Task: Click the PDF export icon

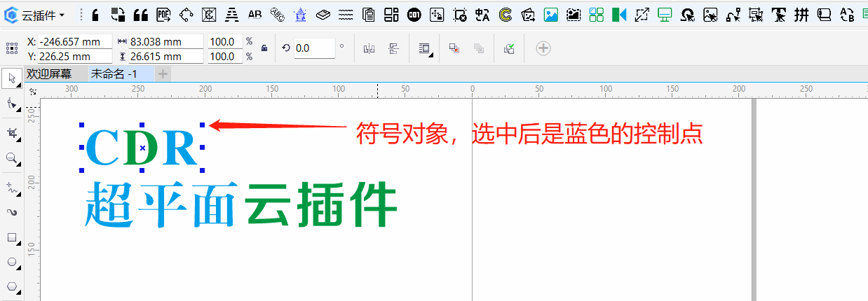Action: point(163,15)
